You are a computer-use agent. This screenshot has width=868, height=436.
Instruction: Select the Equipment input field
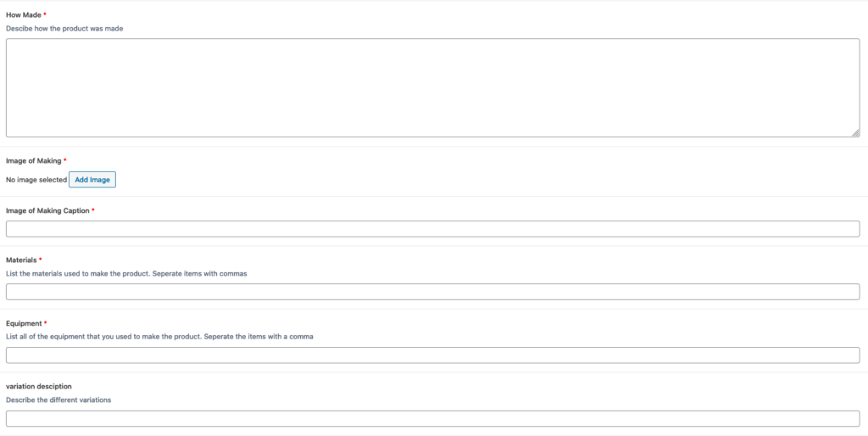click(432, 355)
